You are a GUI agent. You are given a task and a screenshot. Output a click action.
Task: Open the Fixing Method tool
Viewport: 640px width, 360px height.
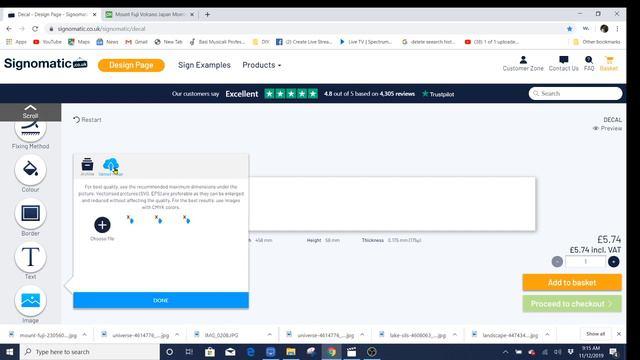coord(30,131)
